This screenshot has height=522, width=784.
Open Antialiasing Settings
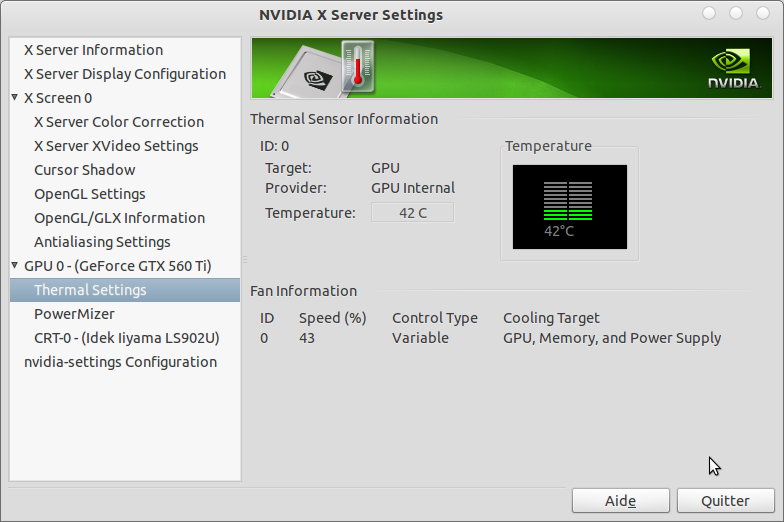102,242
